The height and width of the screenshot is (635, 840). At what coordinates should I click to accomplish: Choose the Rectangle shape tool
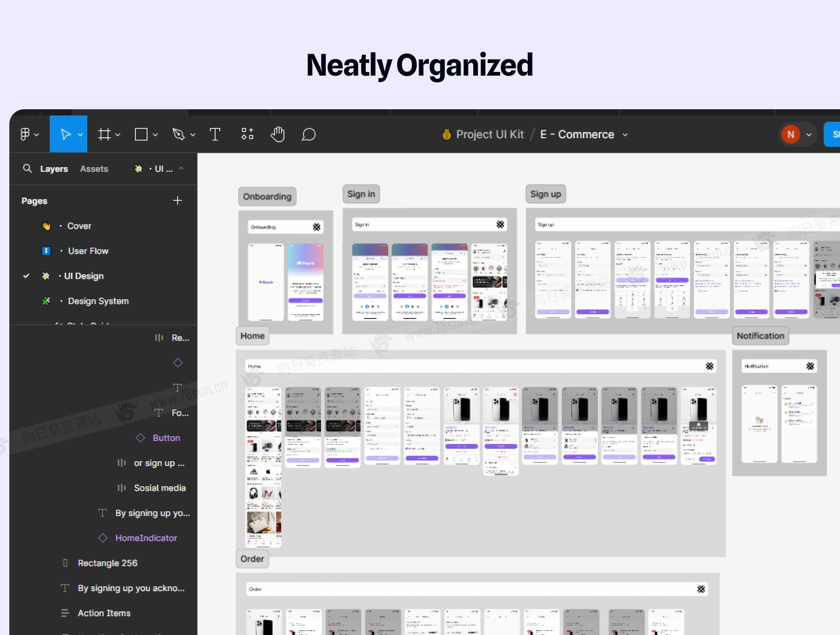tap(141, 134)
